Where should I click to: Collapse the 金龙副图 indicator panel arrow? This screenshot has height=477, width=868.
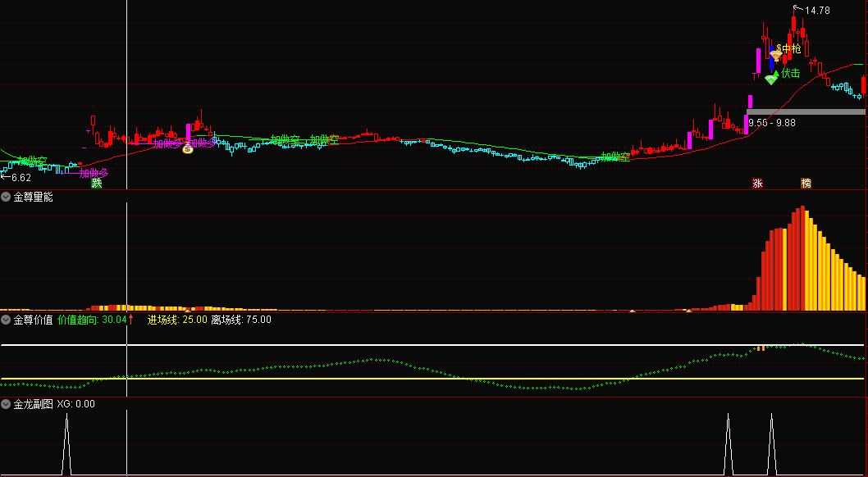coord(6,404)
